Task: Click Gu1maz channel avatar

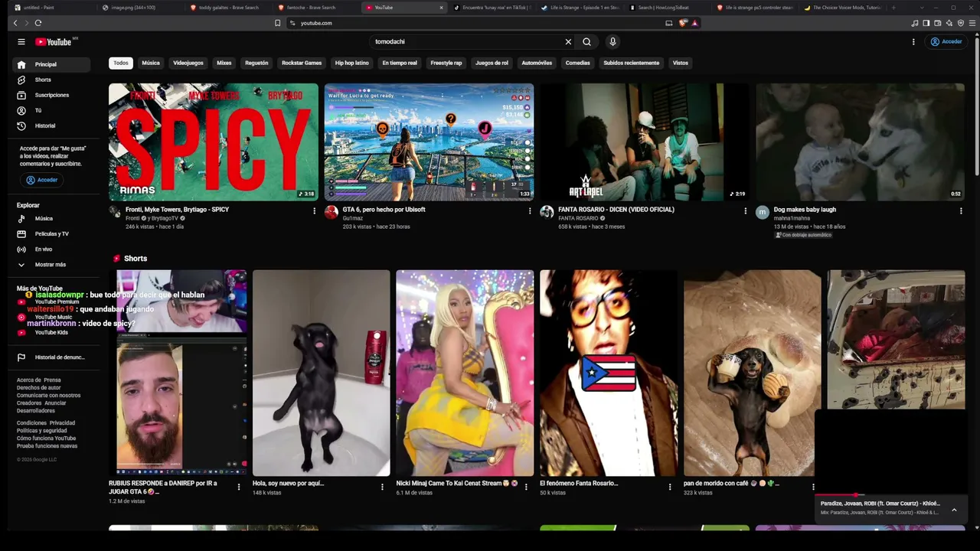Action: [x=332, y=213]
